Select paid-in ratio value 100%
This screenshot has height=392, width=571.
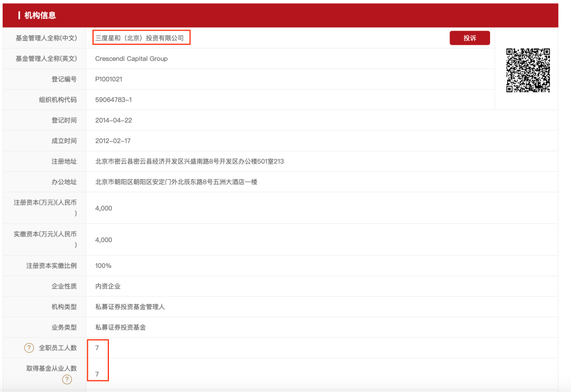coord(103,266)
